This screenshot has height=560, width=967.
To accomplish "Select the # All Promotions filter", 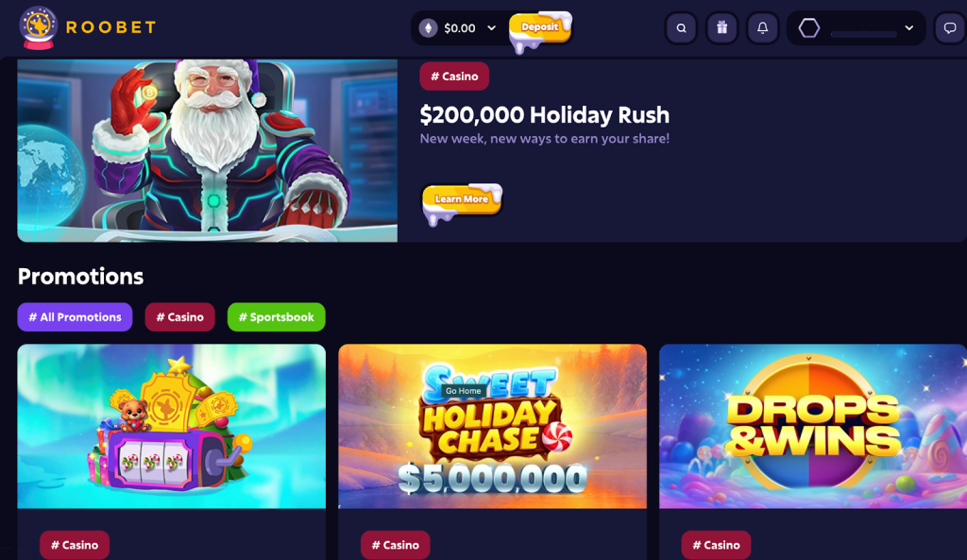I will click(75, 317).
